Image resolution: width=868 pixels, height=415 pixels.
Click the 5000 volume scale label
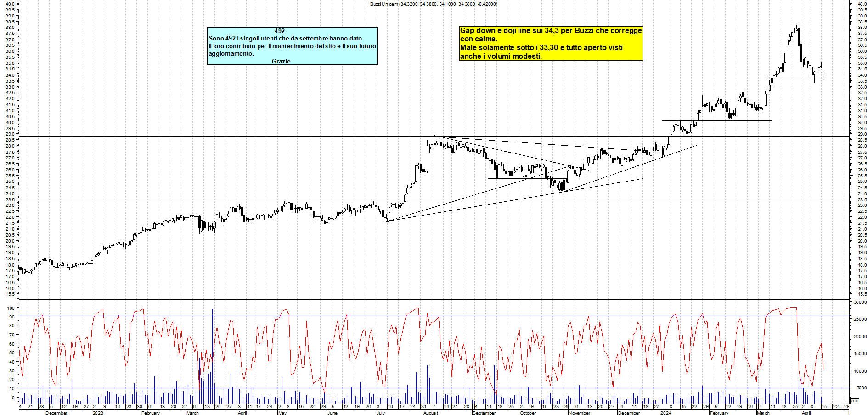point(861,388)
